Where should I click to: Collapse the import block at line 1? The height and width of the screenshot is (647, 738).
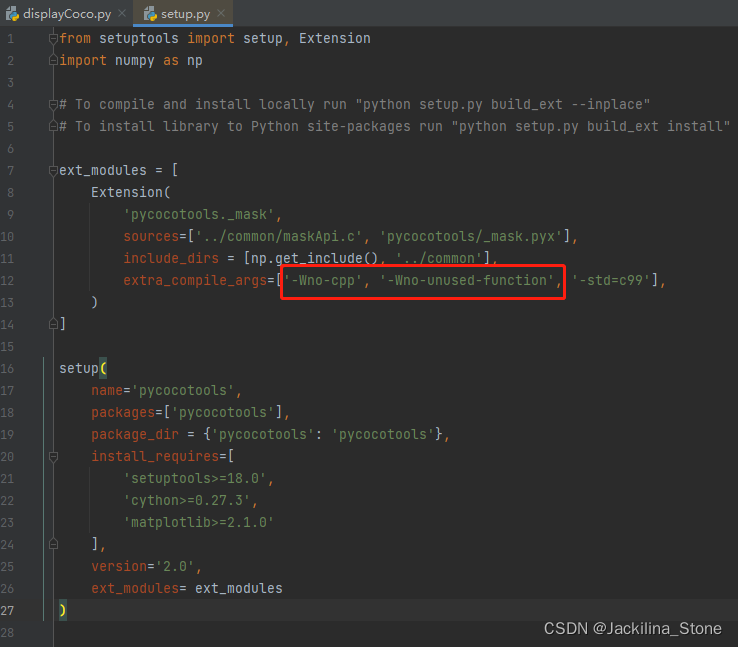click(x=53, y=39)
